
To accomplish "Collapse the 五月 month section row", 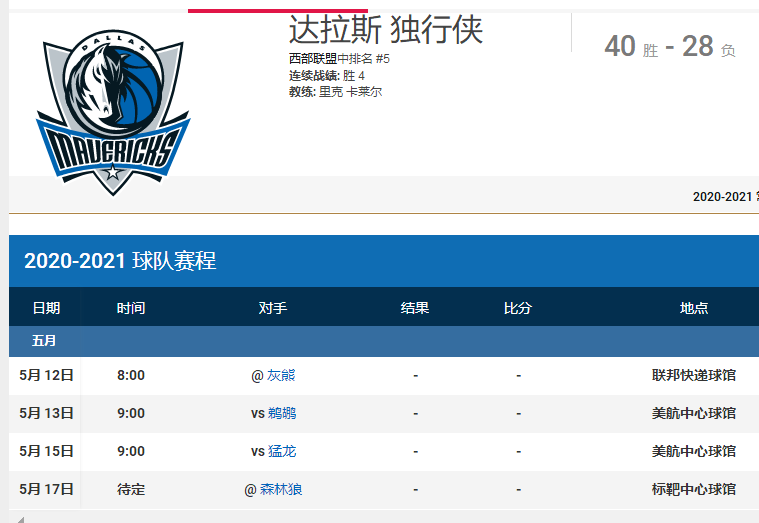I will (44, 341).
